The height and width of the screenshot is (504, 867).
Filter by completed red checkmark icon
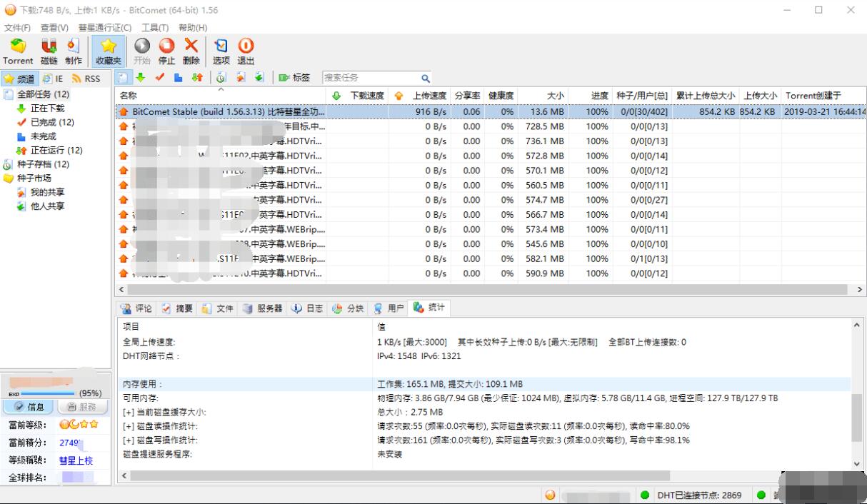click(x=160, y=78)
